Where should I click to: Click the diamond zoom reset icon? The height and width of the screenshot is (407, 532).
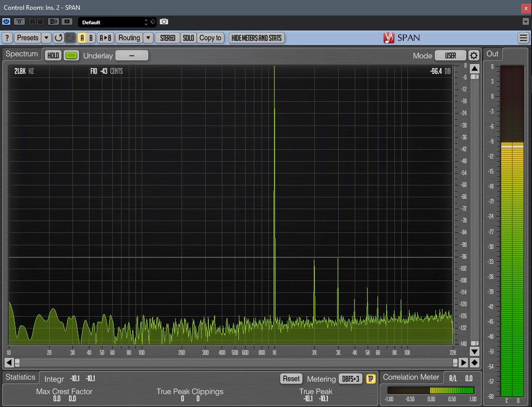(474, 363)
